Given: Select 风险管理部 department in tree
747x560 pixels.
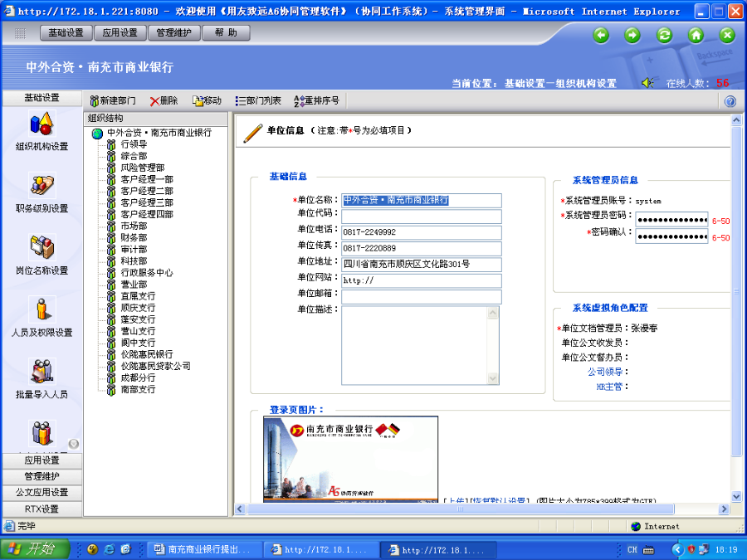Looking at the screenshot, I should point(143,168).
